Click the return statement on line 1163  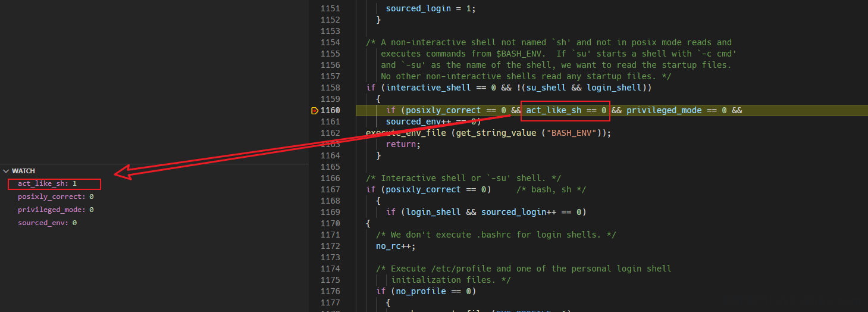(403, 144)
